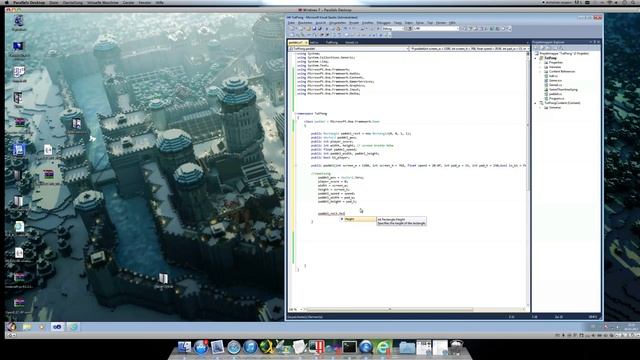Click the Save All toolbar icon
This screenshot has height=360, width=640.
[x=320, y=29]
